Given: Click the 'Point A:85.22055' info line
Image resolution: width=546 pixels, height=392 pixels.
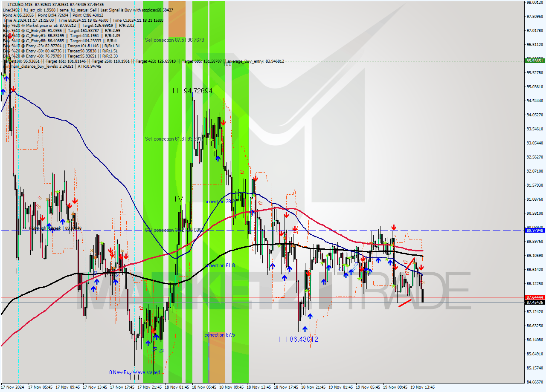Looking at the screenshot, I should click(x=53, y=15).
